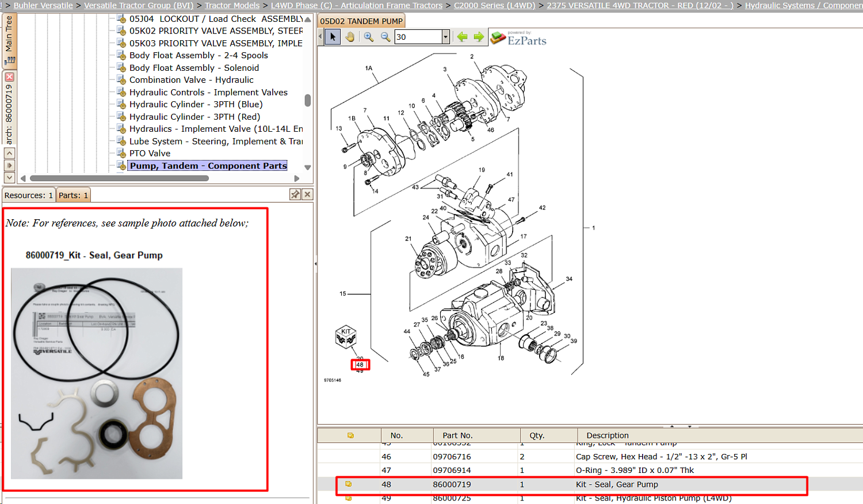Click the side tab scroll up arrow
Image resolution: width=863 pixels, height=504 pixels.
click(x=9, y=153)
